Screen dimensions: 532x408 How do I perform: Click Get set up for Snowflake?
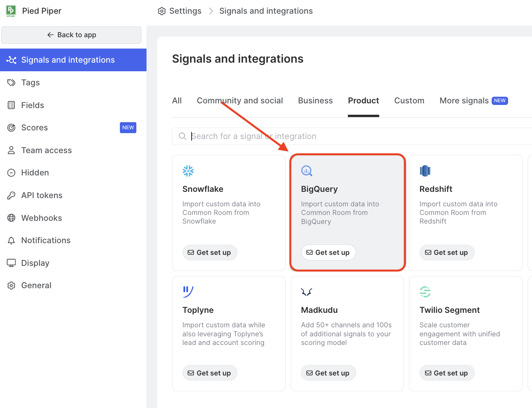point(210,253)
